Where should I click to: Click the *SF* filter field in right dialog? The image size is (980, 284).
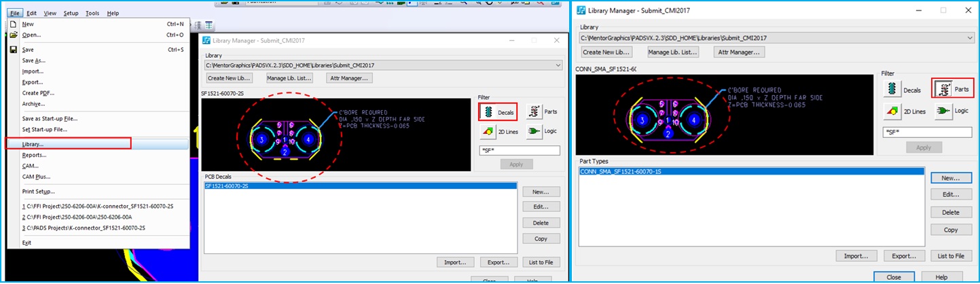926,132
